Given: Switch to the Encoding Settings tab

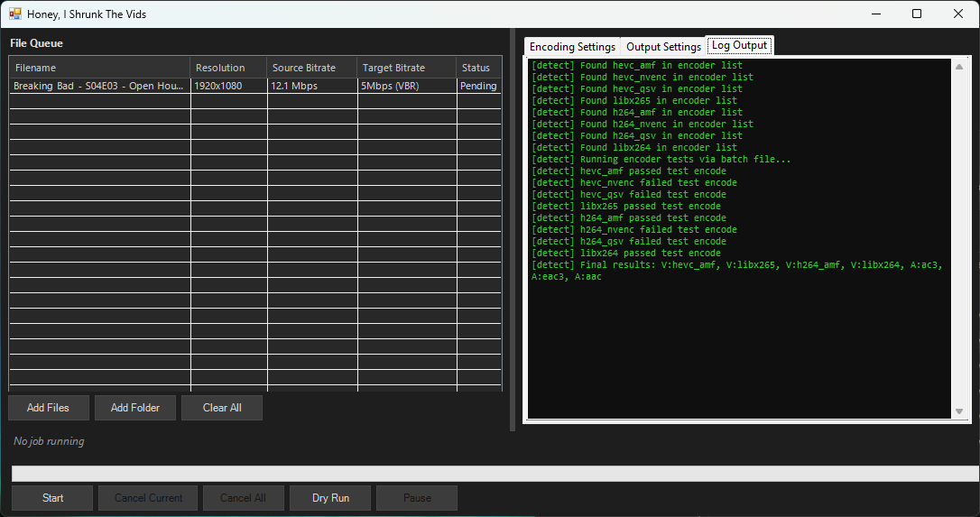Looking at the screenshot, I should tap(572, 47).
